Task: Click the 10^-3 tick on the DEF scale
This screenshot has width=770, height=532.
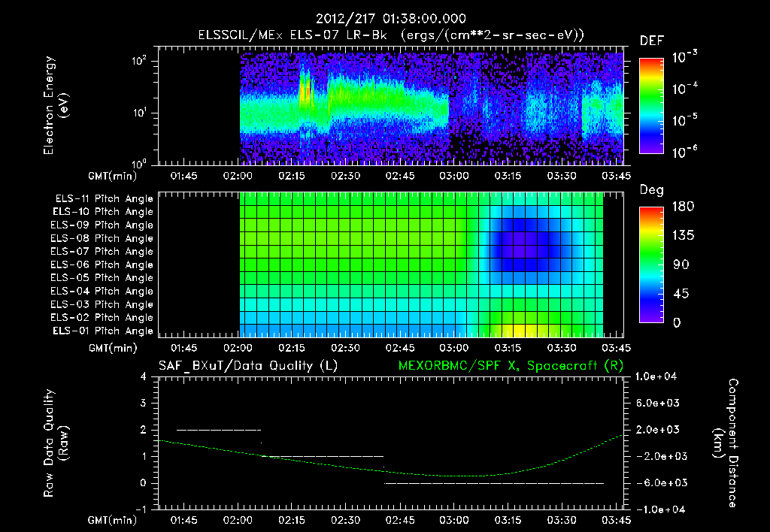Action: coord(685,57)
